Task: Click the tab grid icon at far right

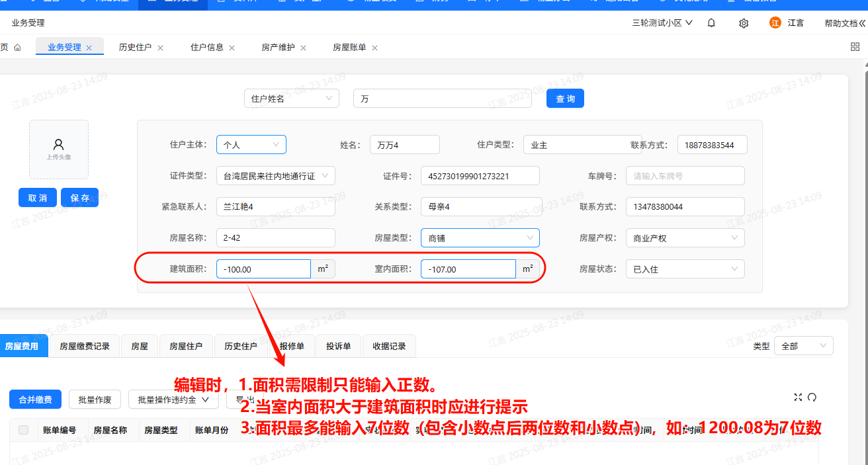Action: [855, 47]
